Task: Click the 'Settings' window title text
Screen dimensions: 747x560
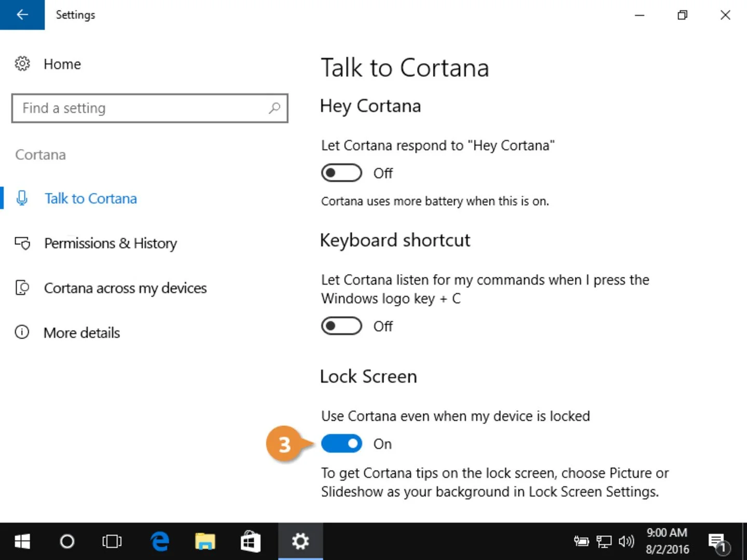Action: point(76,15)
